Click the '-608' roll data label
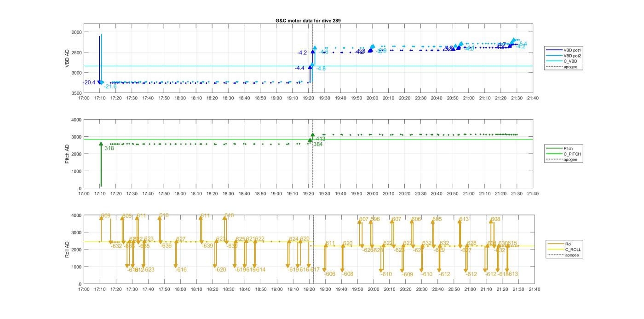Viewport: 644px width, 319px height. pyautogui.click(x=348, y=274)
